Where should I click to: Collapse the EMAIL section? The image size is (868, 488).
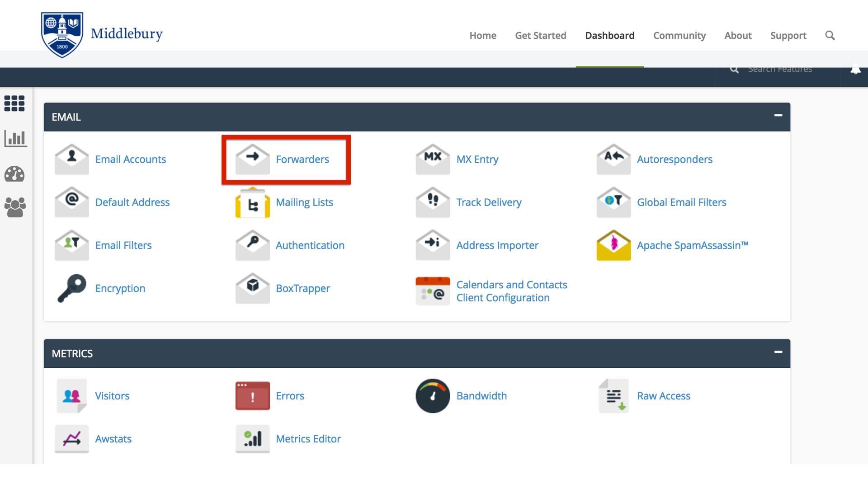tap(778, 116)
